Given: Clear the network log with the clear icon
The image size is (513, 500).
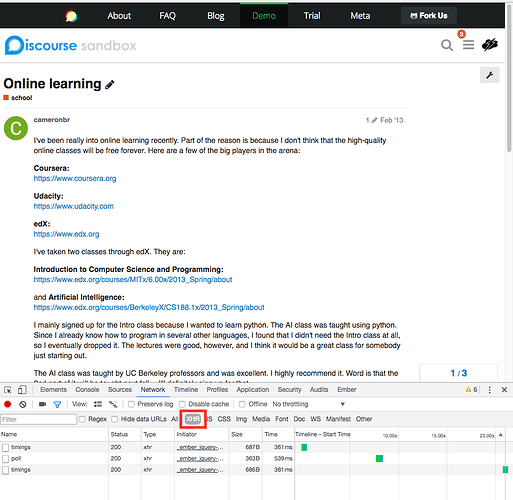Looking at the screenshot, I should (x=23, y=404).
